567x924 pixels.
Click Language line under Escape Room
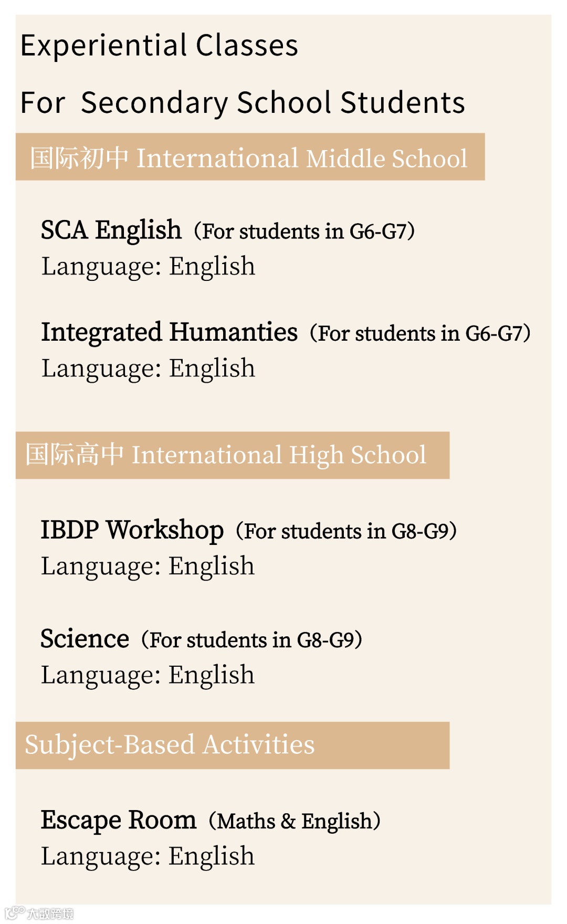coord(148,857)
